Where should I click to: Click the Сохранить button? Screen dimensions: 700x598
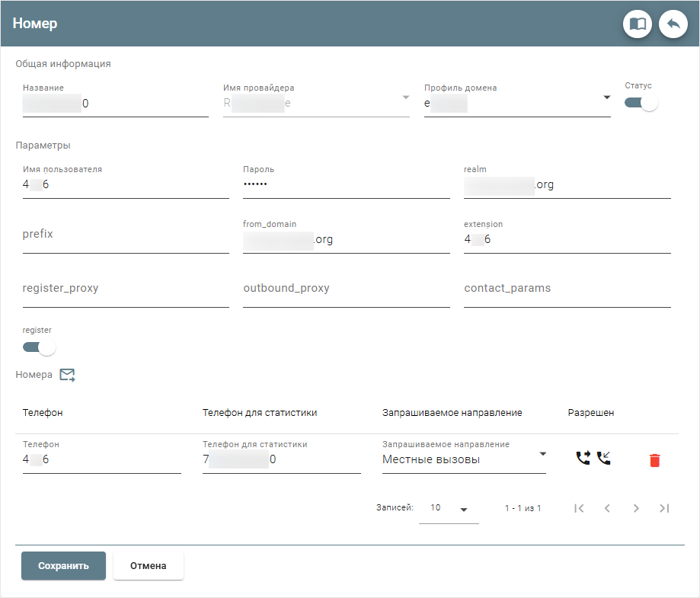tap(63, 566)
